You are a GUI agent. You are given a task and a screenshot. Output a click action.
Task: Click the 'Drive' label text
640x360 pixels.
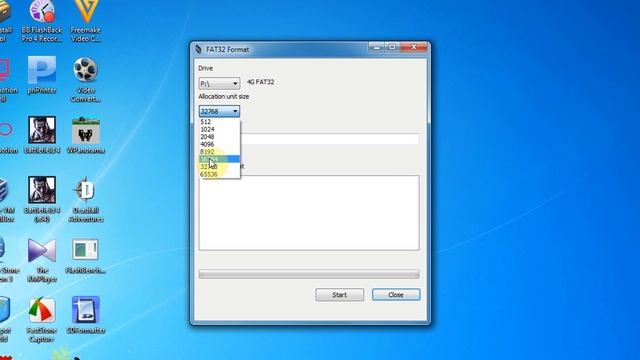tap(205, 68)
